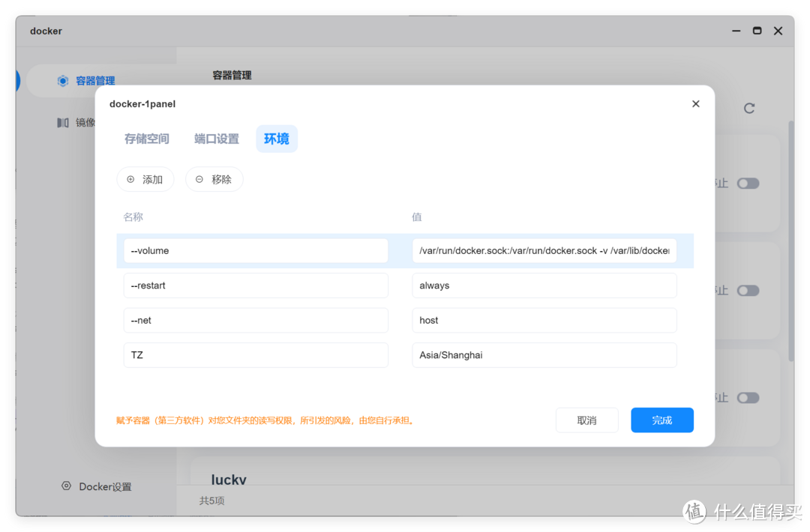The height and width of the screenshot is (532, 810).
Task: Focus the --net name field
Action: [256, 321]
